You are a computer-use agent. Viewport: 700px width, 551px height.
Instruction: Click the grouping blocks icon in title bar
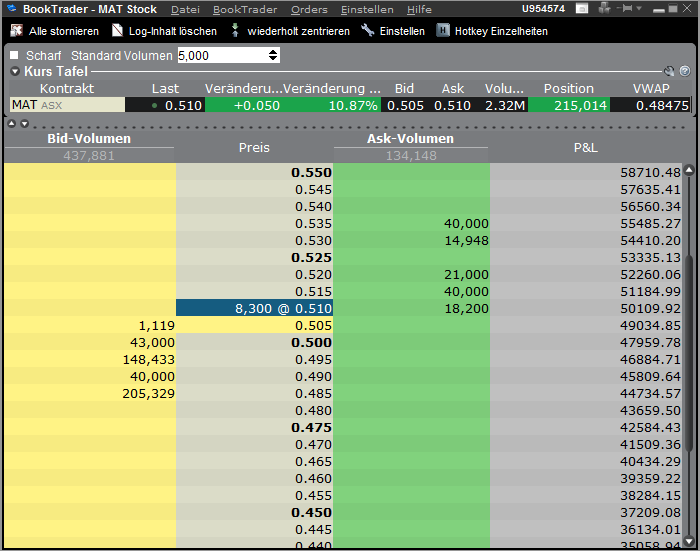(x=605, y=8)
